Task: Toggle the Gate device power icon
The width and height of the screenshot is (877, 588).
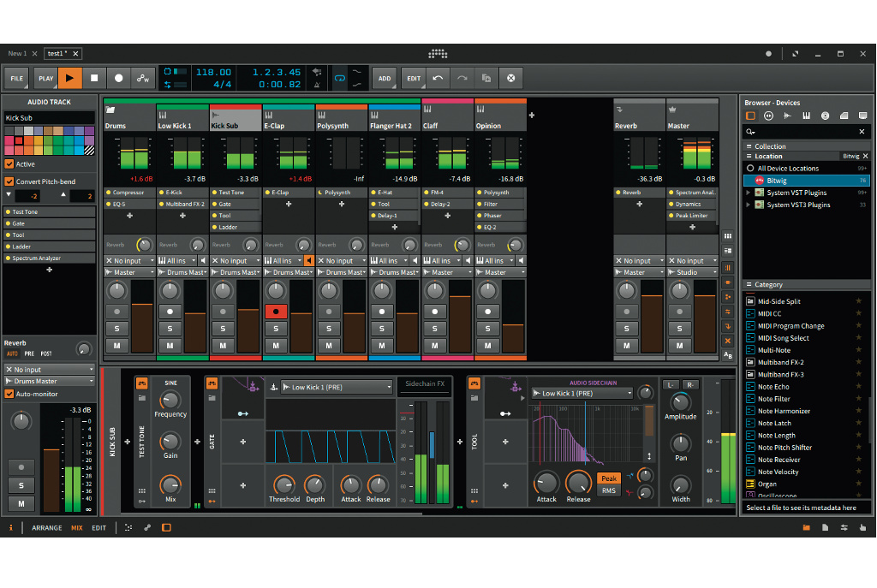Action: (212, 383)
